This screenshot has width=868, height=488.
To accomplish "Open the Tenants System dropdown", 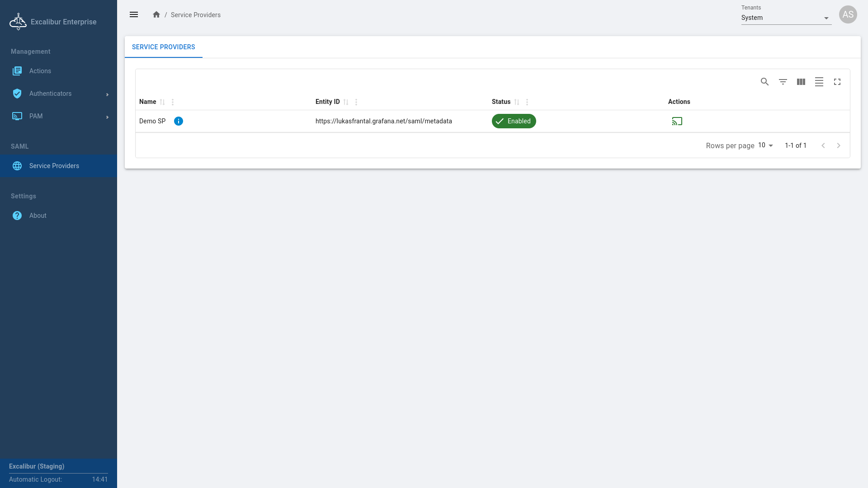I will tap(786, 18).
